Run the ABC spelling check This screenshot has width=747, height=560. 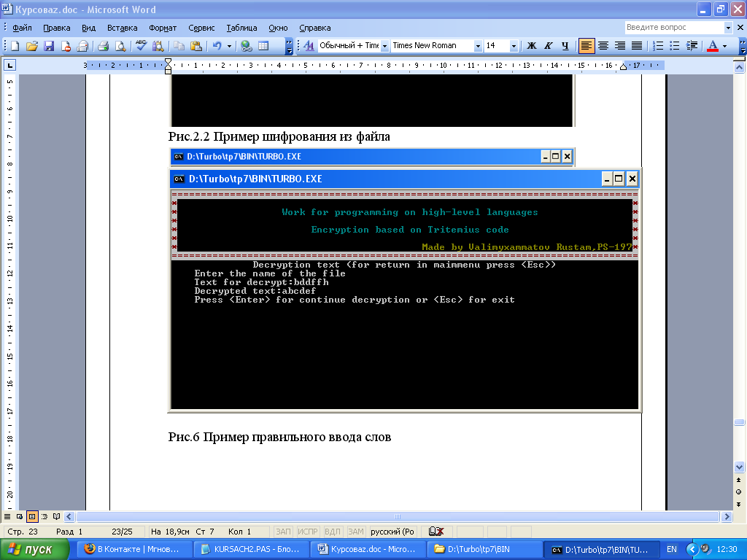click(x=141, y=46)
